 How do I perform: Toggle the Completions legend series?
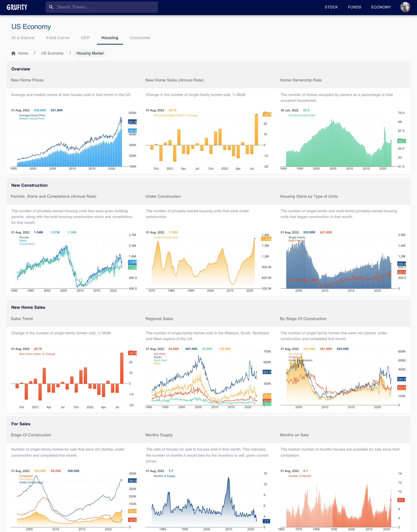[27, 244]
